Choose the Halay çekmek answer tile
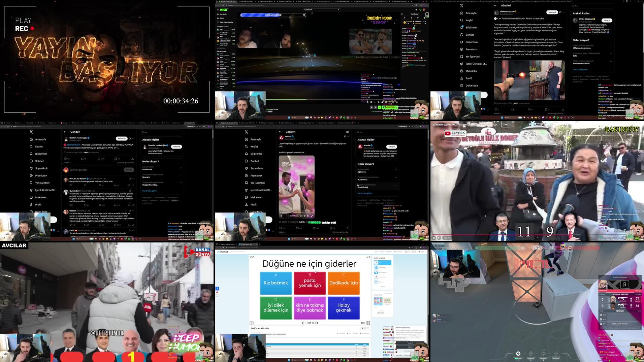This screenshot has height=362, width=644. pos(344,308)
